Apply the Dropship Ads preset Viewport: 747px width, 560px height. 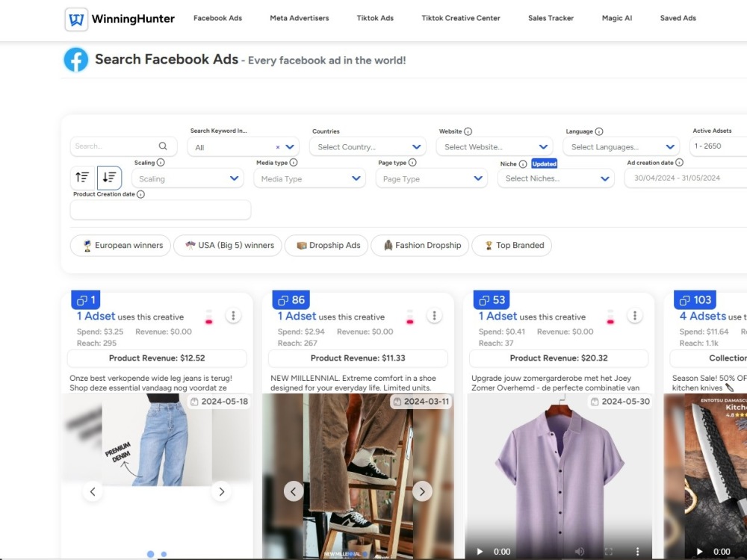click(x=326, y=245)
